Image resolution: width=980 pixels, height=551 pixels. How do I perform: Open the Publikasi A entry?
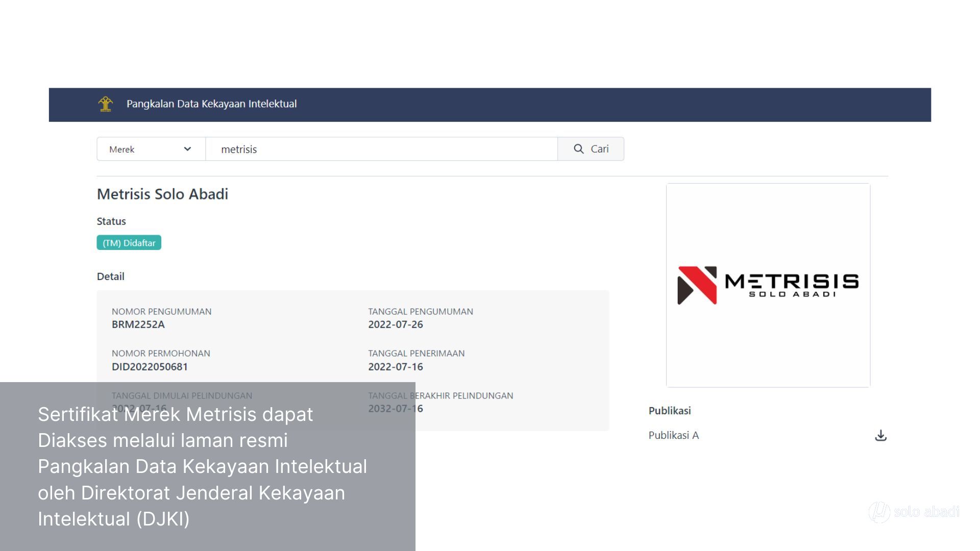tap(673, 436)
